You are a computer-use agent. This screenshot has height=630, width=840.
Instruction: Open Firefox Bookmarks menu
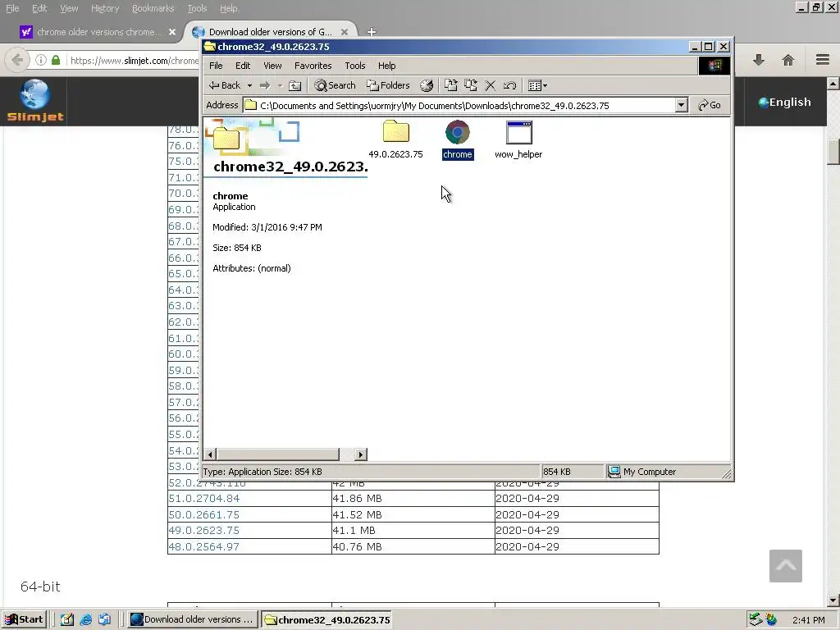click(153, 8)
